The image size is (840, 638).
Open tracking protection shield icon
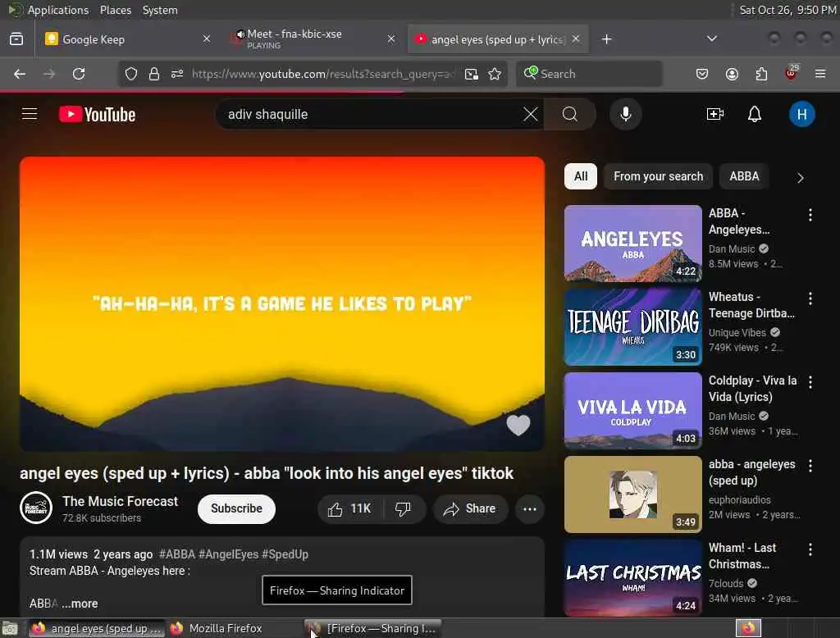[x=130, y=74]
